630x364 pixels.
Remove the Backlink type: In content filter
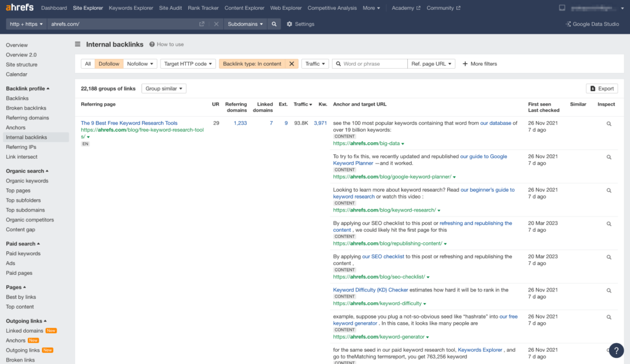pyautogui.click(x=292, y=64)
